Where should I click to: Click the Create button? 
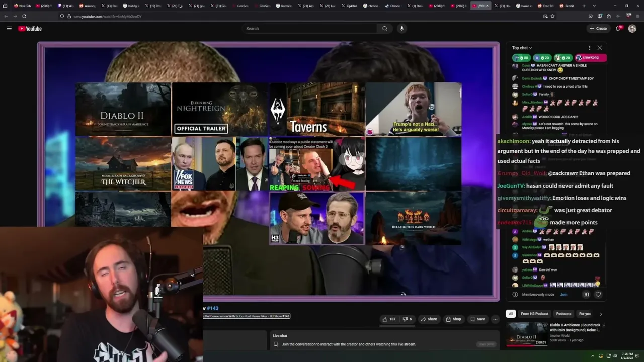click(x=598, y=29)
